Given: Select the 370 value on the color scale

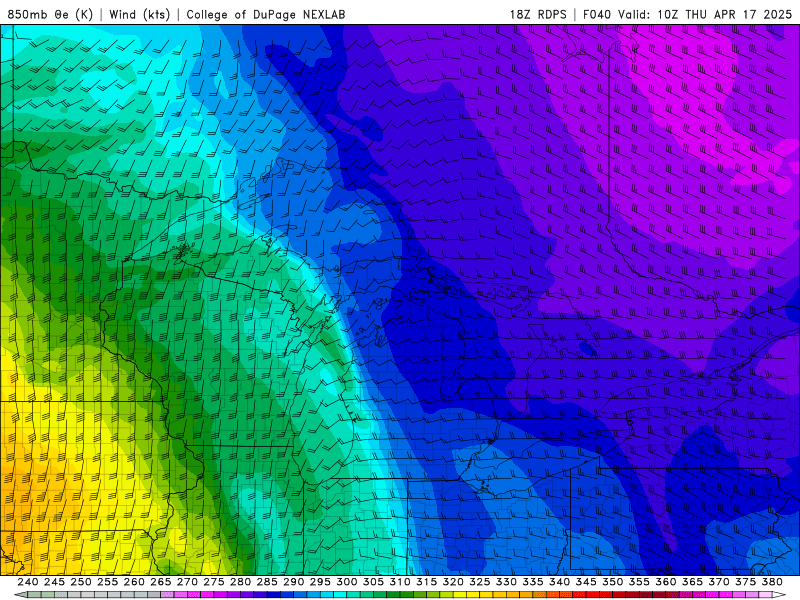Looking at the screenshot, I should 719,582.
